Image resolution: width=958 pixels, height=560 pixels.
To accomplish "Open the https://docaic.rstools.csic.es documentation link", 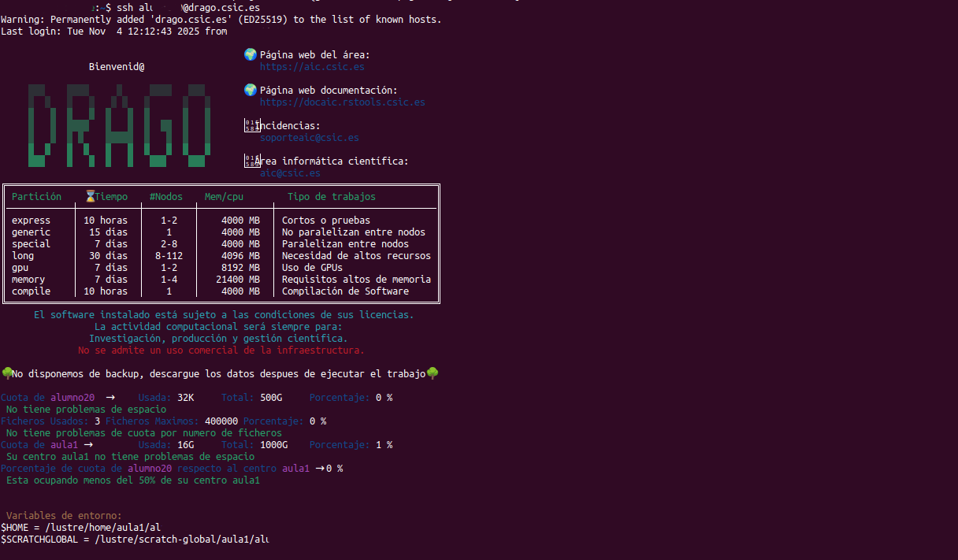I will [342, 102].
